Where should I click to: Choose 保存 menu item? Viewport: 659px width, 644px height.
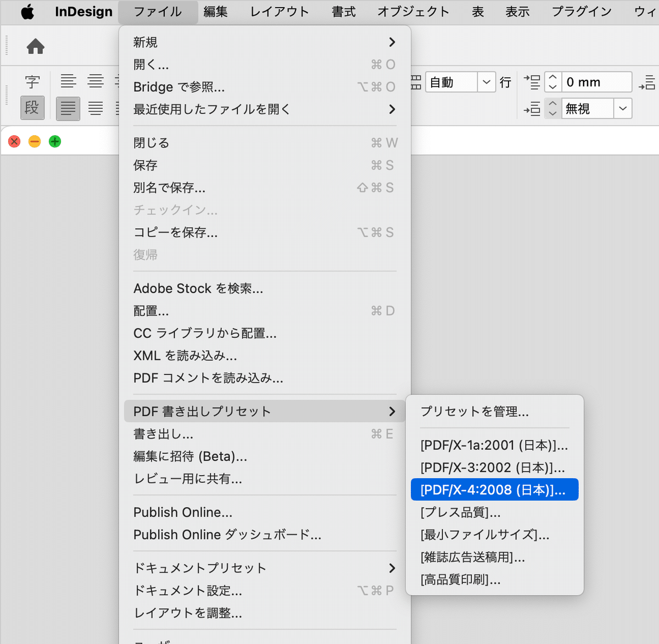[x=265, y=165]
